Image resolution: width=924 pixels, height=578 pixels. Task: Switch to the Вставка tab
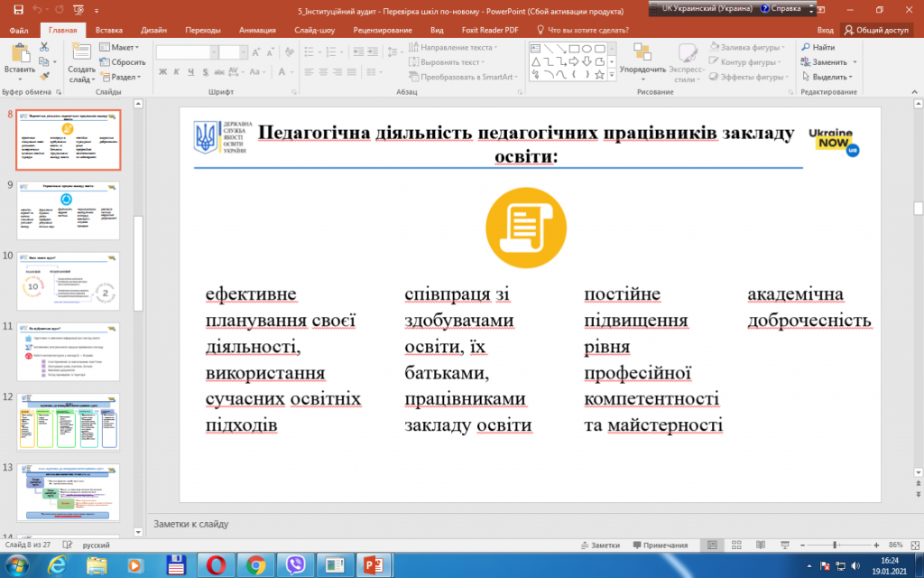(109, 30)
